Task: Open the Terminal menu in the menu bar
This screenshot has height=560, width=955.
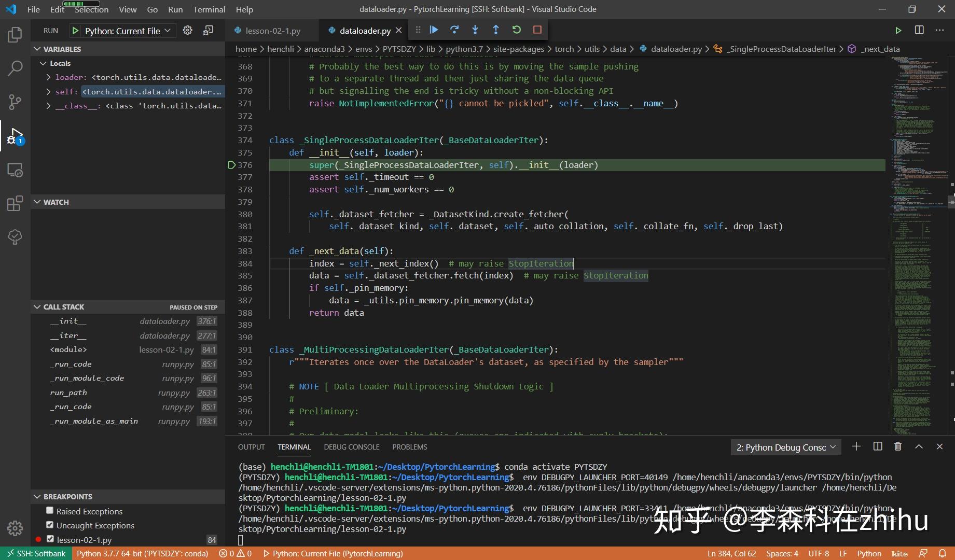Action: (209, 9)
